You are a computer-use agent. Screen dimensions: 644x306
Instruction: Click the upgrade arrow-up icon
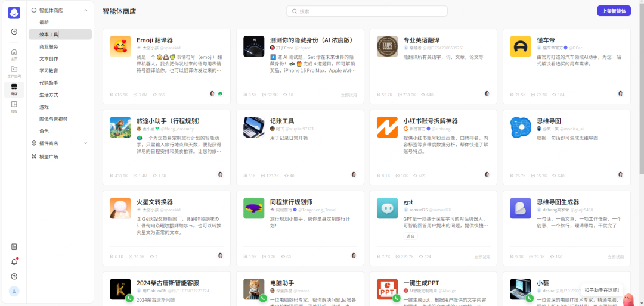(x=14, y=276)
